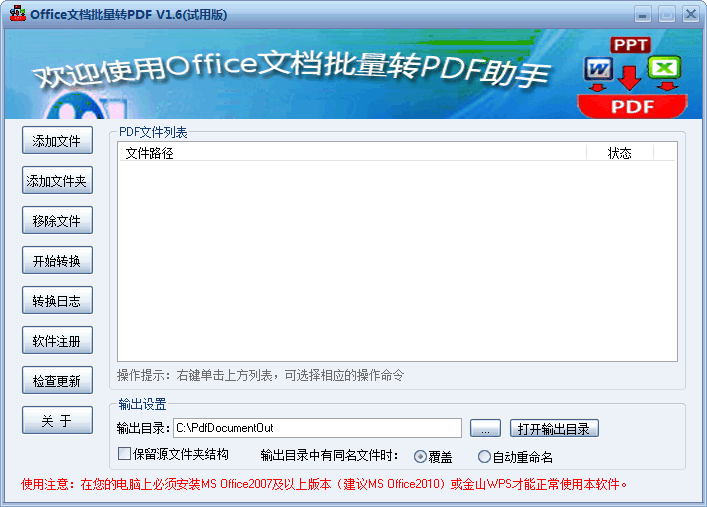Viewport: 707px width, 507px height.
Task: Open the 关于 about dialog
Action: click(x=57, y=421)
